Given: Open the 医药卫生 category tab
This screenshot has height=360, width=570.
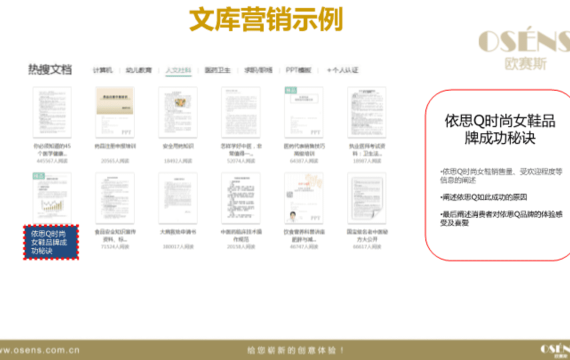Looking at the screenshot, I should point(217,70).
